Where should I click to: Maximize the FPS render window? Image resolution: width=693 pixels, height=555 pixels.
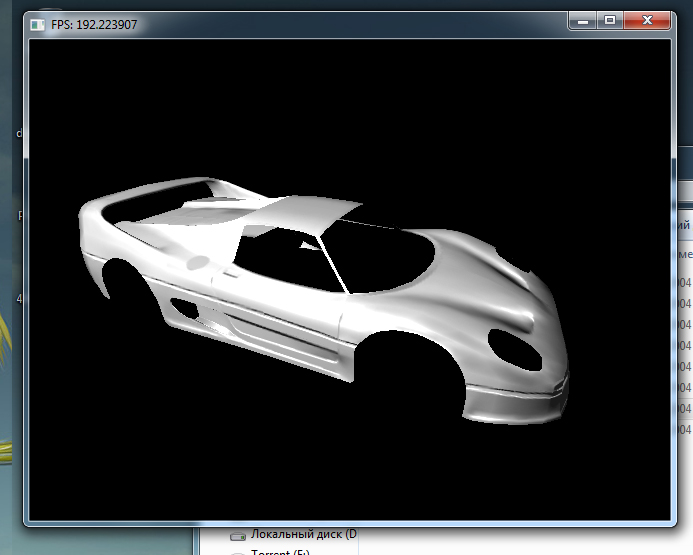609,20
